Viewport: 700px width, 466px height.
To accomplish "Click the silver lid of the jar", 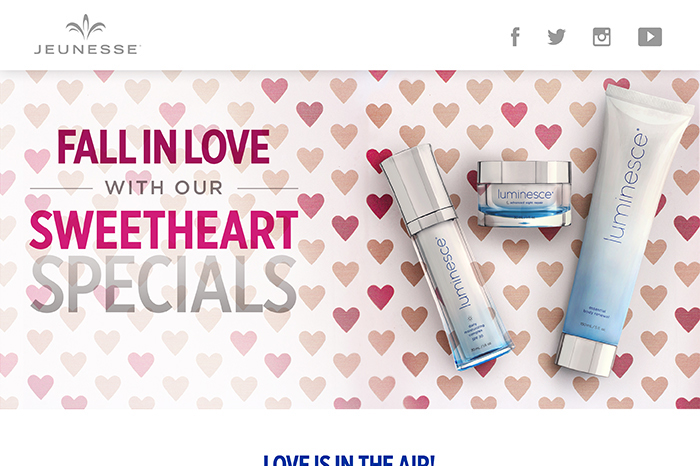I will [525, 173].
